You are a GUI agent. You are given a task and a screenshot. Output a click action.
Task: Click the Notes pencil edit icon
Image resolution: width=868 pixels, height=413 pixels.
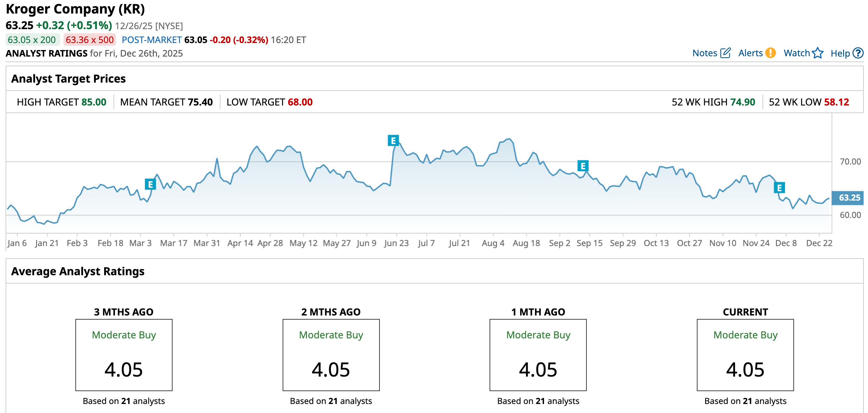725,53
